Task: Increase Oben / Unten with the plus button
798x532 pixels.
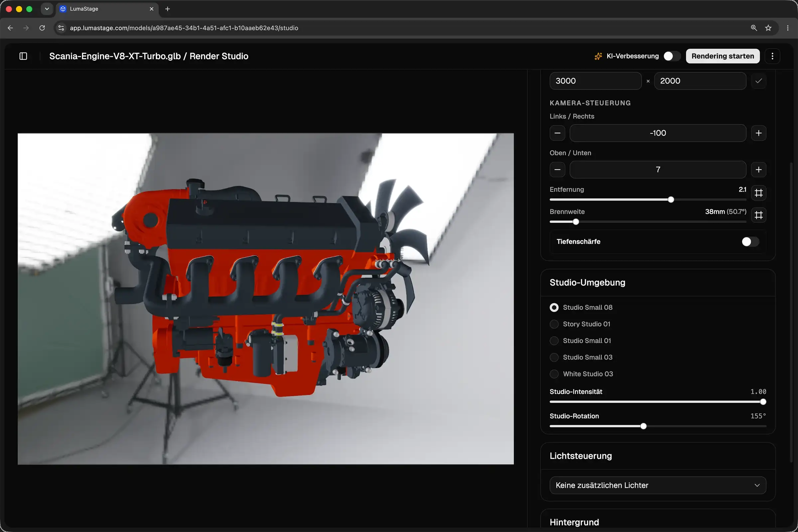Action: (759, 170)
